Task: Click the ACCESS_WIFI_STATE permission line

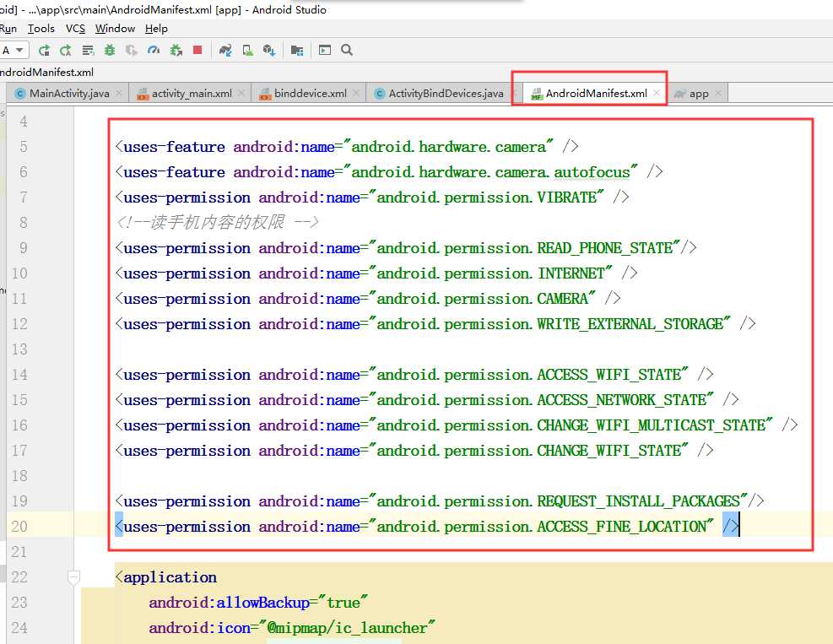Action: [x=414, y=375]
